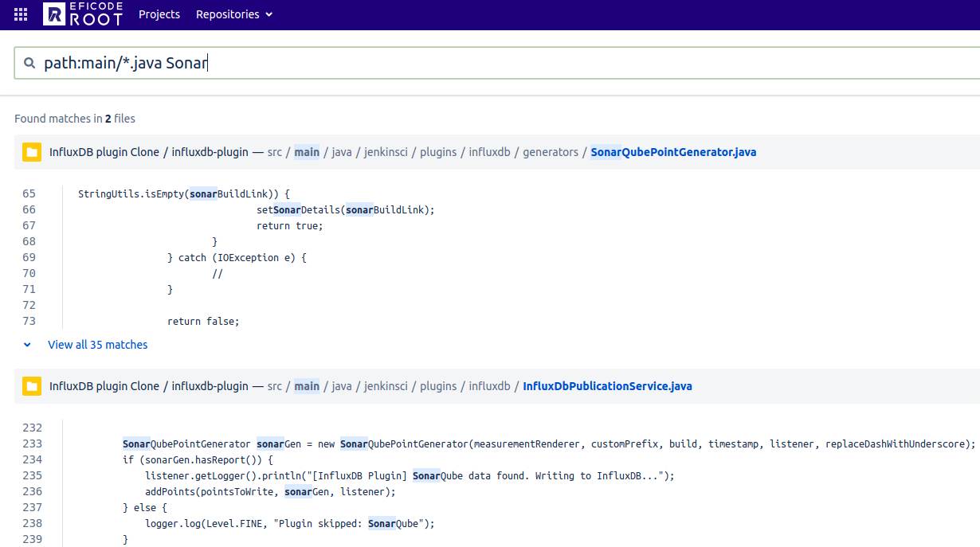The image size is (980, 547).
Task: Click 'return true;' code line
Action: pos(290,225)
